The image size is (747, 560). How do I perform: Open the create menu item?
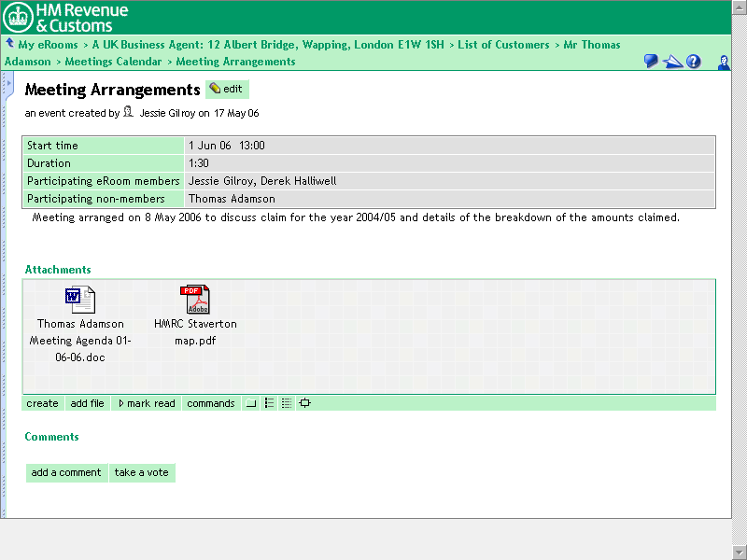pos(43,403)
